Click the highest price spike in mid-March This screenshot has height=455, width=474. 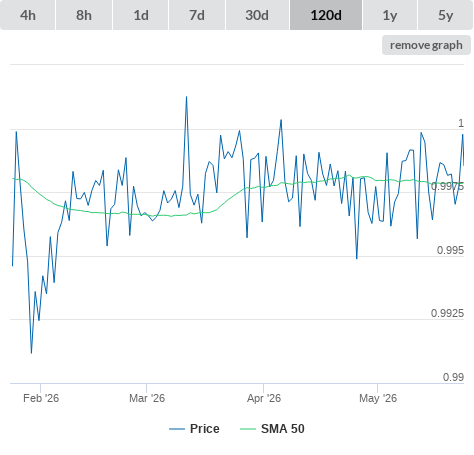click(186, 97)
